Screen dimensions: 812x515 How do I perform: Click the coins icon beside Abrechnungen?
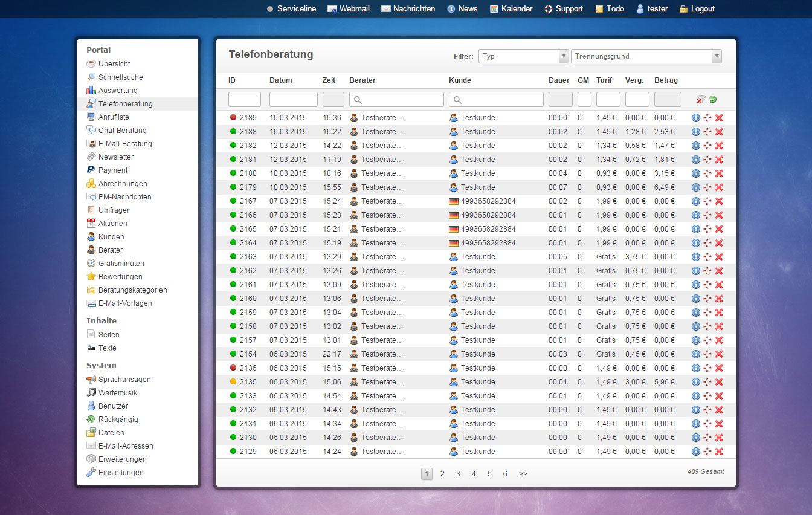(91, 184)
